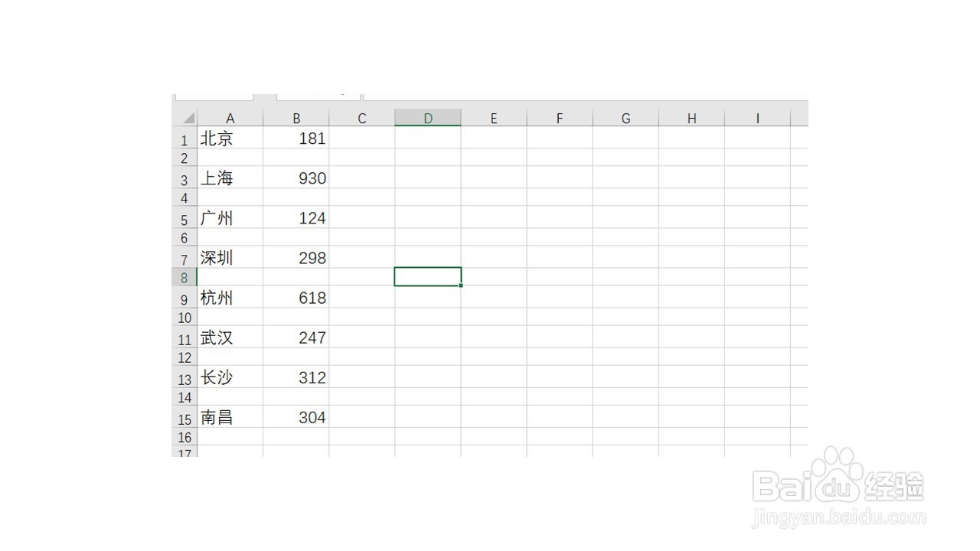Click cell with value 312

[x=296, y=377]
